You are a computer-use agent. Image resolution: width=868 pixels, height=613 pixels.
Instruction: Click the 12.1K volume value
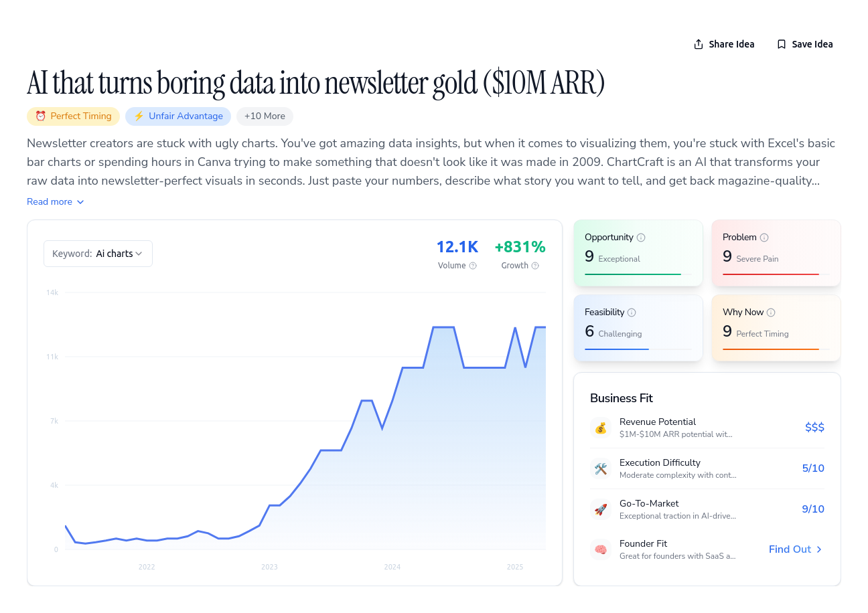click(x=457, y=247)
